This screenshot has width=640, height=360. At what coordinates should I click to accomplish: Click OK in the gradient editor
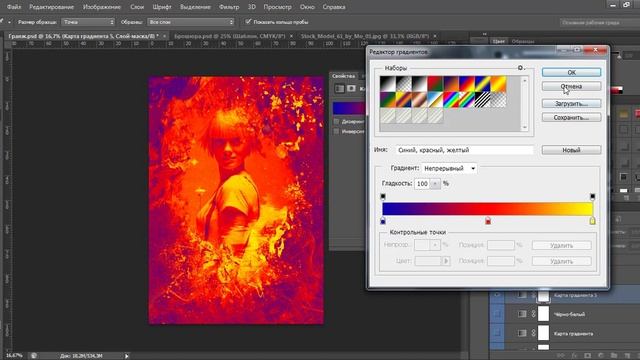click(x=571, y=72)
